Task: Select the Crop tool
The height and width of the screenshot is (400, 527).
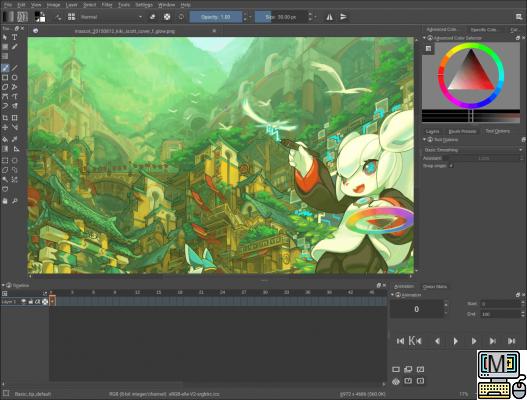Action: [x=5, y=118]
